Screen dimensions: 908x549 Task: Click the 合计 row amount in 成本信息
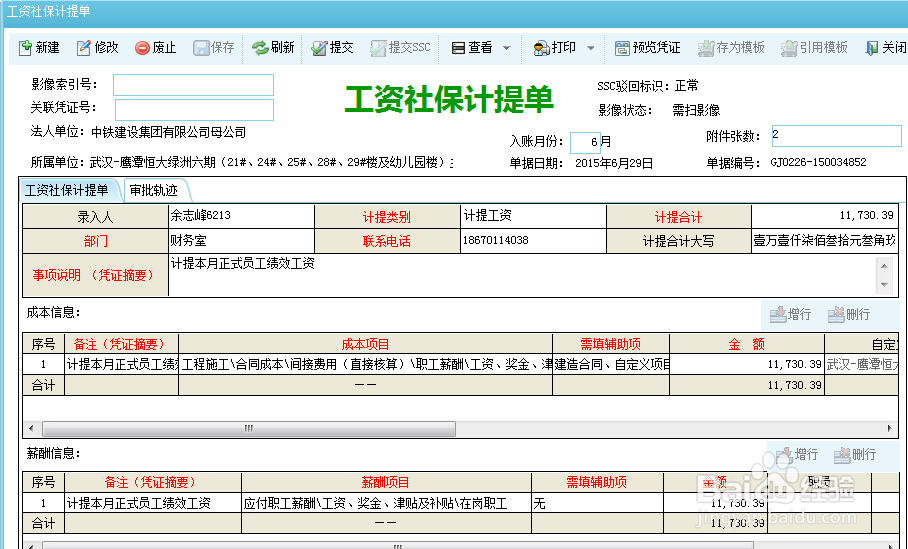point(747,385)
